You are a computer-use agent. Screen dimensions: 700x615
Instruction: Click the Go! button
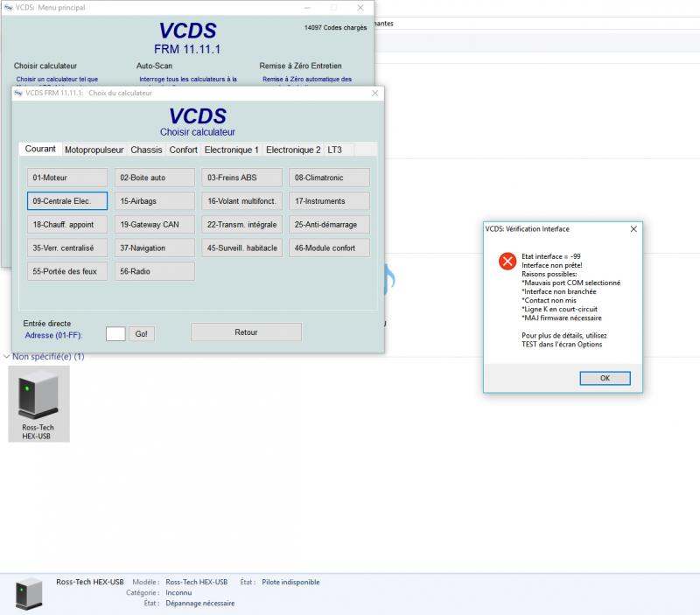point(142,334)
